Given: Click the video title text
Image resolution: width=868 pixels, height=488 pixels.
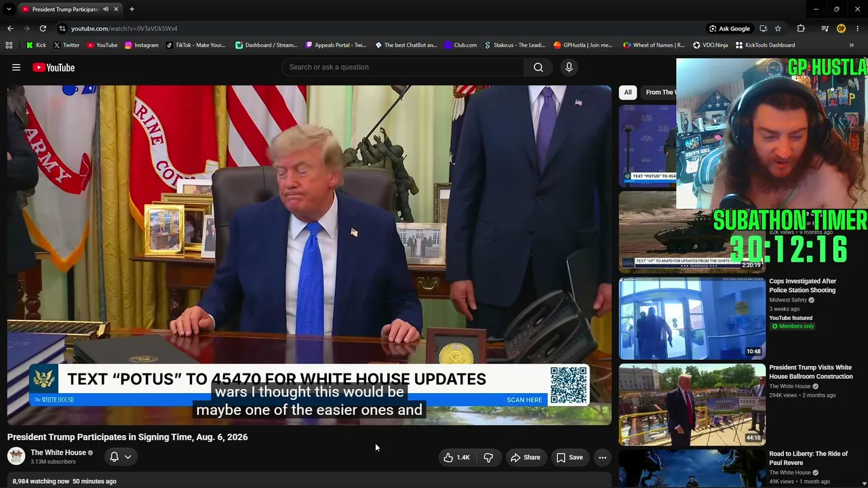Looking at the screenshot, I should coord(127,437).
